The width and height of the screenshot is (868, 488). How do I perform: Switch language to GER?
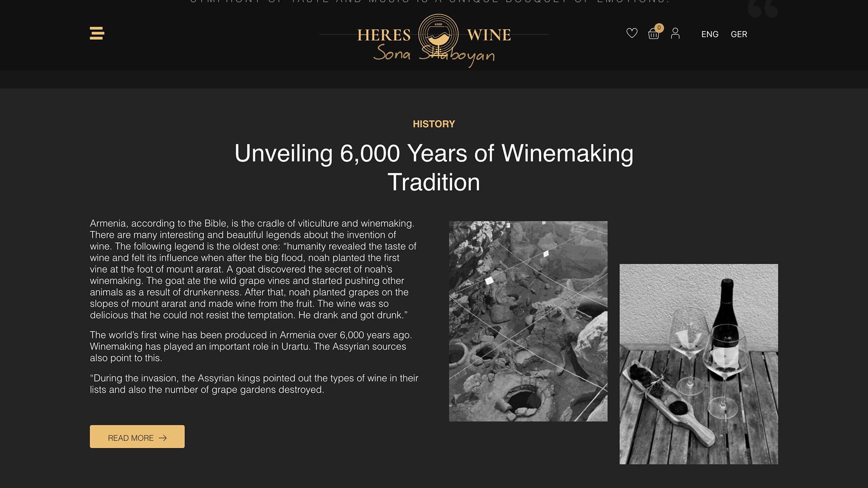coord(739,34)
